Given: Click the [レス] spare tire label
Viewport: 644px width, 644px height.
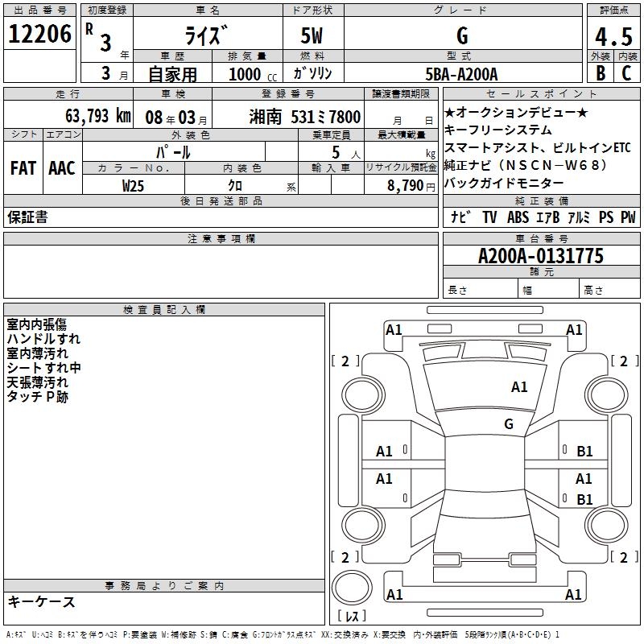Looking at the screenshot, I should coord(352,616).
